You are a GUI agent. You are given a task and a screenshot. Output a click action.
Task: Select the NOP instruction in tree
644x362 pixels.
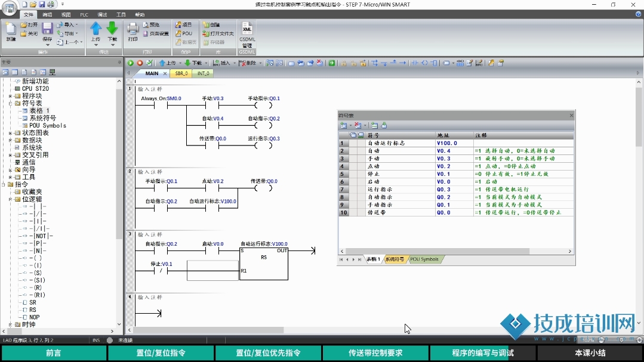(x=35, y=317)
